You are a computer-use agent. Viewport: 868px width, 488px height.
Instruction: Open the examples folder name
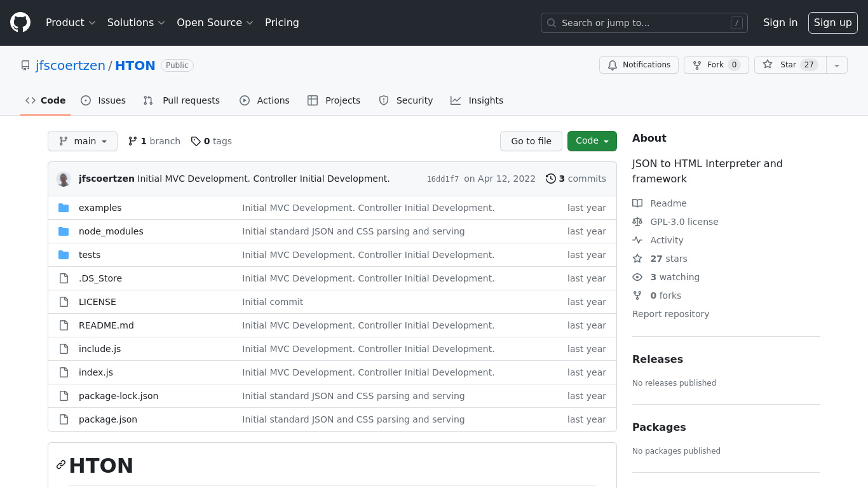click(100, 208)
